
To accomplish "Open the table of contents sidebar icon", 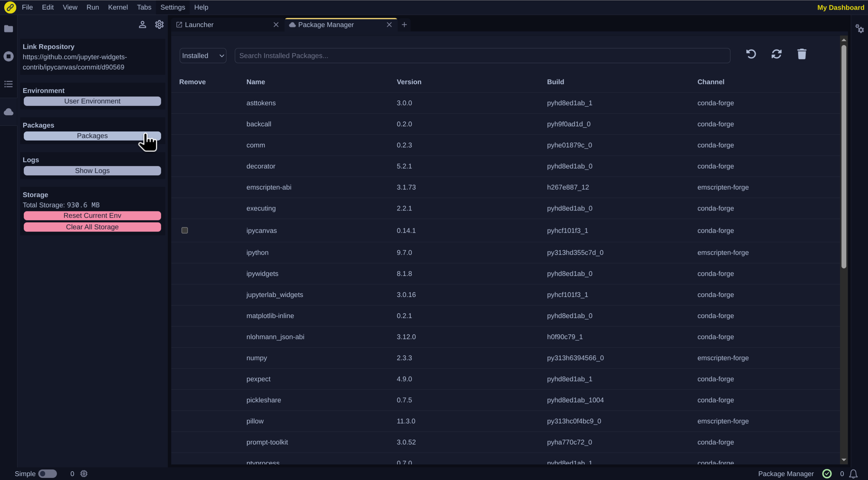I will pos(8,84).
